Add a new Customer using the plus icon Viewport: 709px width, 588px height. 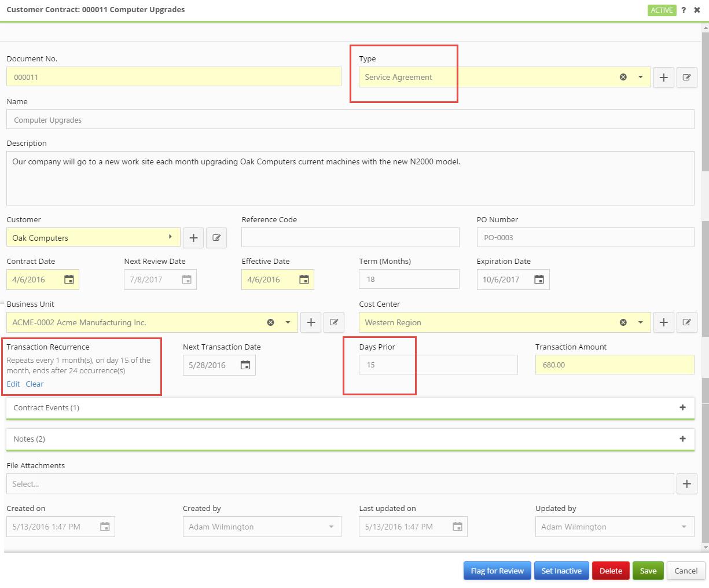(193, 237)
